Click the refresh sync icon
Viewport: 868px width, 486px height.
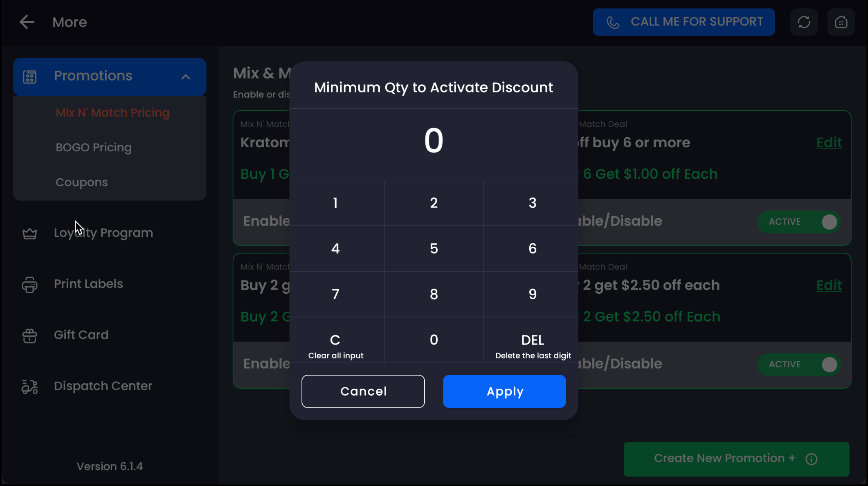pos(804,22)
